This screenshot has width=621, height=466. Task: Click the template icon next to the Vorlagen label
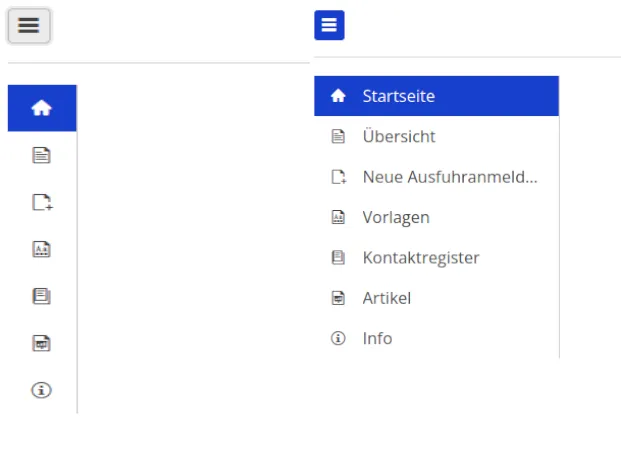click(338, 217)
